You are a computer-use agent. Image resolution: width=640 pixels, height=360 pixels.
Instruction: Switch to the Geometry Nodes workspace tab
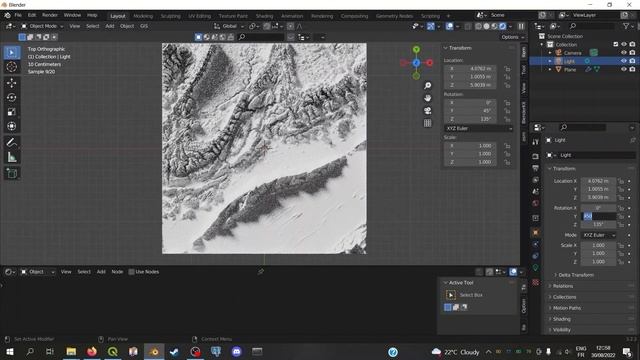pos(394,16)
